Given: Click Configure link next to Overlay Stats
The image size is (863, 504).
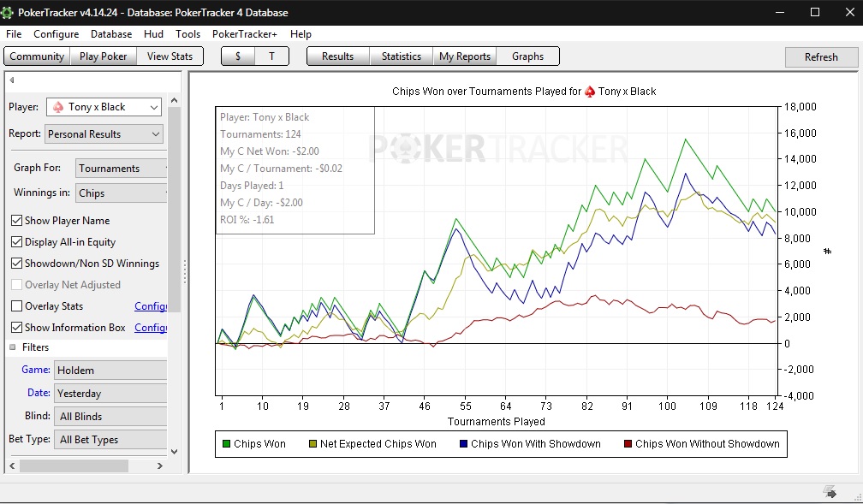Looking at the screenshot, I should pyautogui.click(x=151, y=306).
